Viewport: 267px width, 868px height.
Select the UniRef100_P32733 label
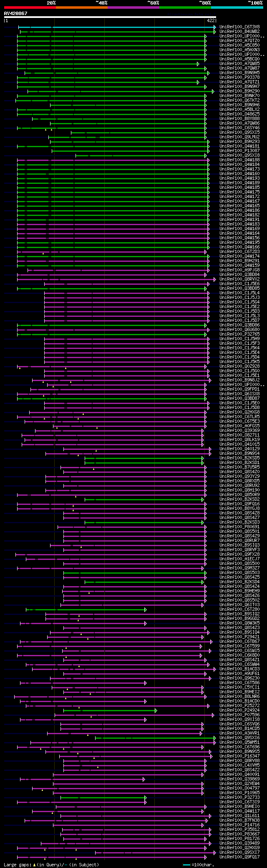[x=239, y=798]
